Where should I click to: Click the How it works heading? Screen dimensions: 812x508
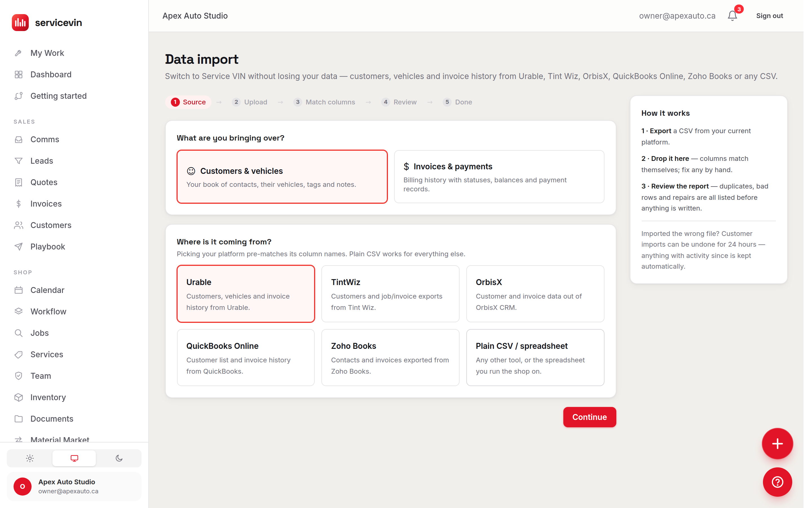pyautogui.click(x=665, y=113)
